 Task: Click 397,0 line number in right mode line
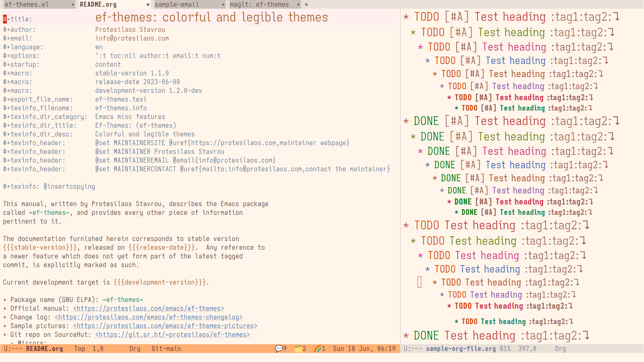click(527, 349)
